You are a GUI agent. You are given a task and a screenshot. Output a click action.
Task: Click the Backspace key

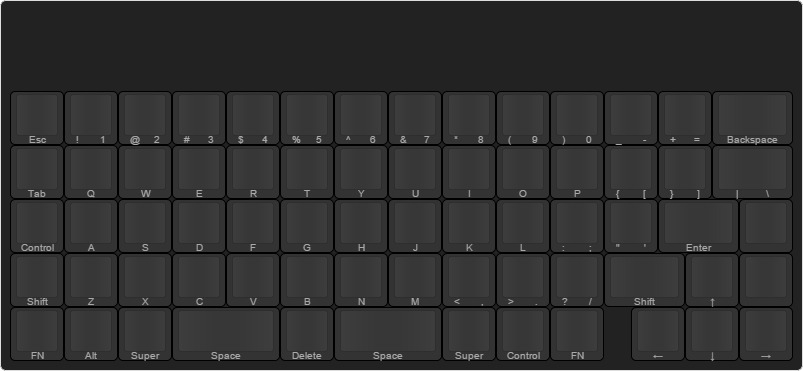[x=752, y=118]
